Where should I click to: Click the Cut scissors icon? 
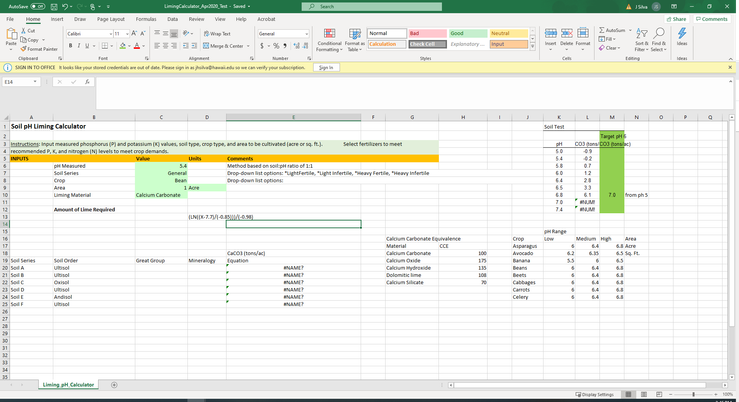pyautogui.click(x=24, y=31)
